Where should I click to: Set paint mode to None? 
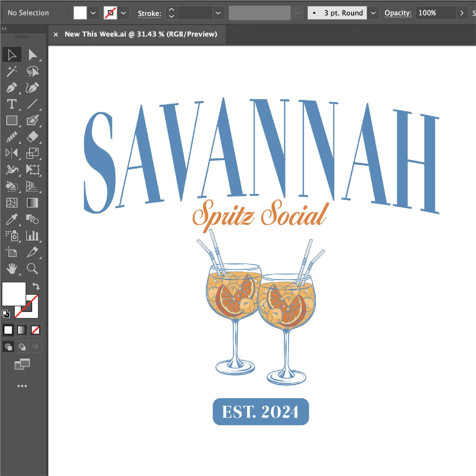point(36,330)
